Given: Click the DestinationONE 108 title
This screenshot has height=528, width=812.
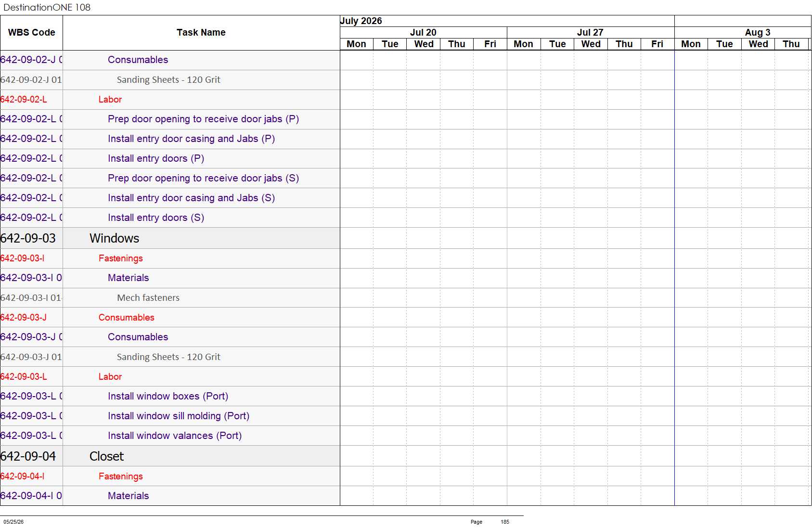Looking at the screenshot, I should click(47, 7).
